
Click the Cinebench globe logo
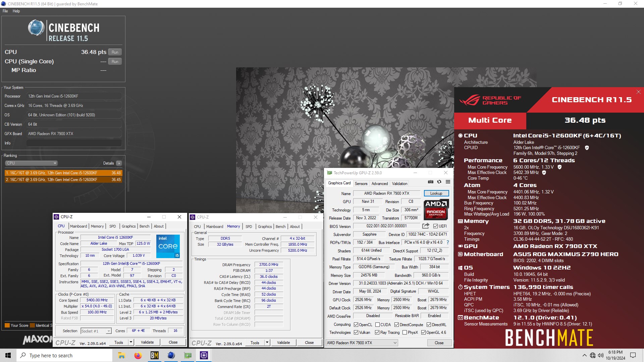[x=36, y=28]
